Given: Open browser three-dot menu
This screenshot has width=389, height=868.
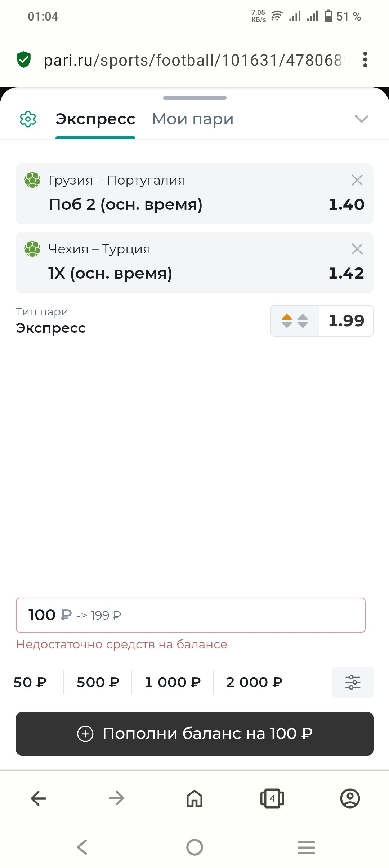Looking at the screenshot, I should click(365, 60).
